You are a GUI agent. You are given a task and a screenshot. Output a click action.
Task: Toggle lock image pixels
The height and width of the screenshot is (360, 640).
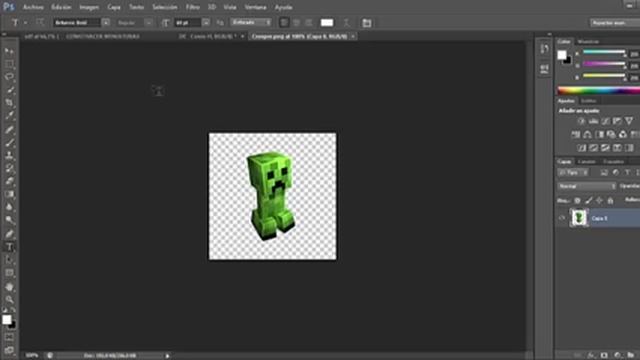588,200
